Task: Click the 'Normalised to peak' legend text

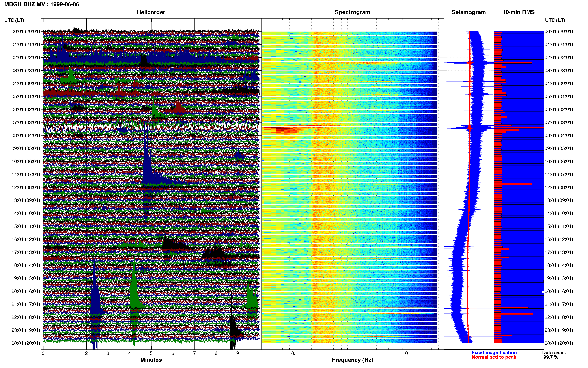Action: (494, 357)
